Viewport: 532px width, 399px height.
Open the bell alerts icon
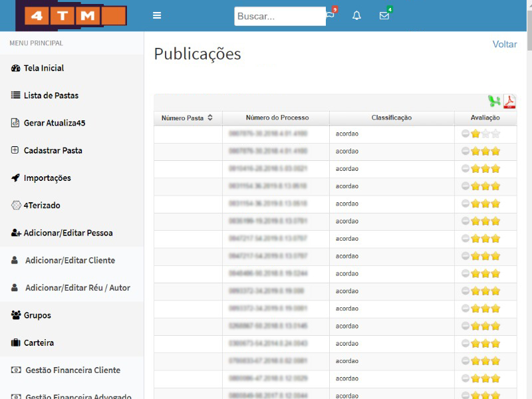356,16
